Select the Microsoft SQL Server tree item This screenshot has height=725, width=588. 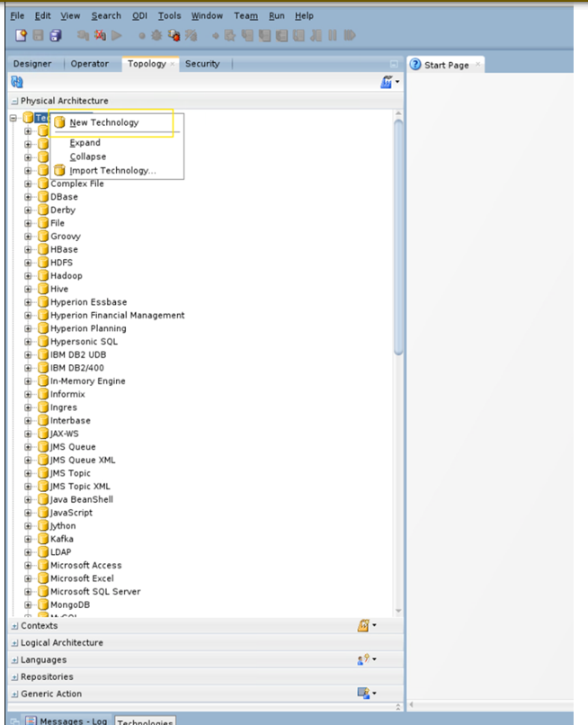tap(95, 591)
